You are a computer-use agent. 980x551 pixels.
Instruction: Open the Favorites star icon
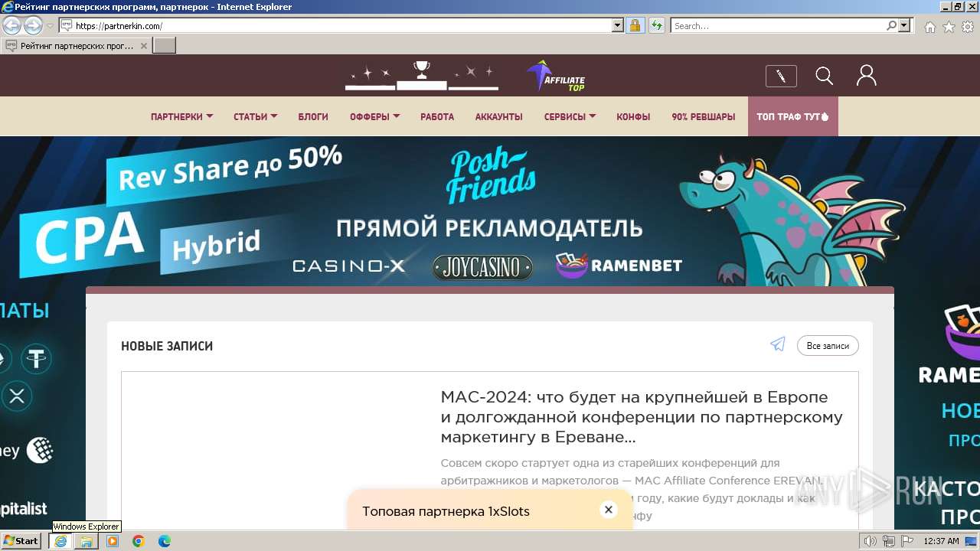click(x=949, y=27)
